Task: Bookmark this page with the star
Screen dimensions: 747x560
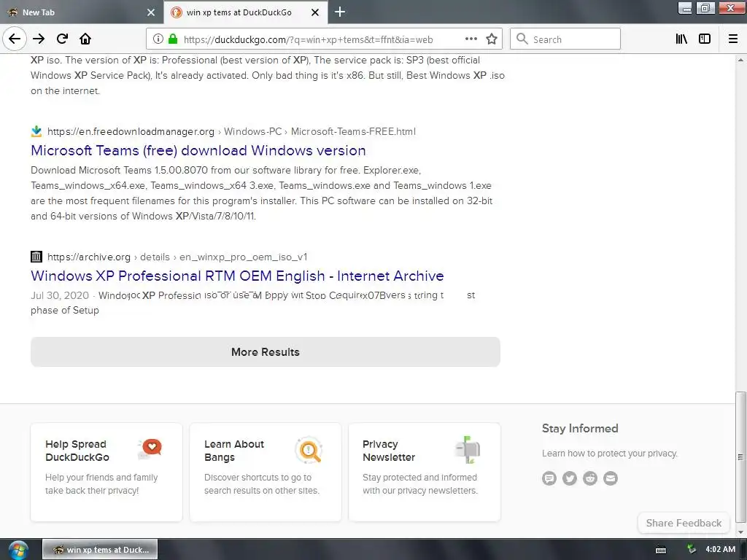Action: point(492,39)
